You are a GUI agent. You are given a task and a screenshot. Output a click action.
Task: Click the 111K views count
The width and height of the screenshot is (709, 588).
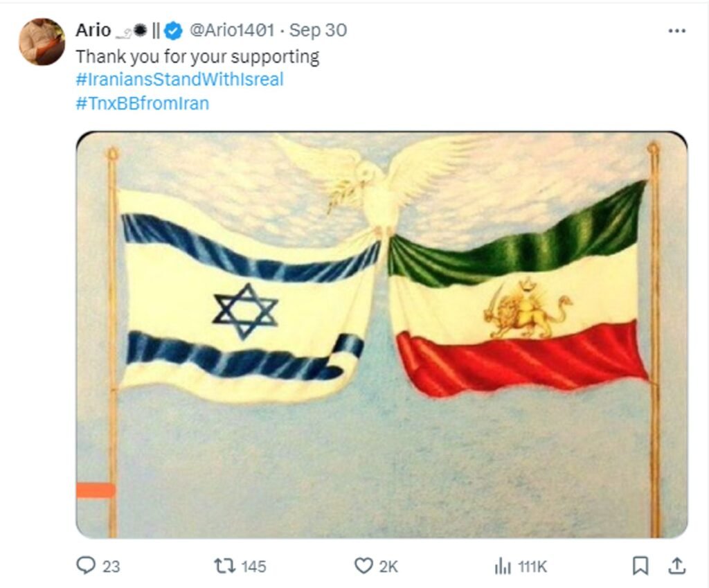[532, 567]
